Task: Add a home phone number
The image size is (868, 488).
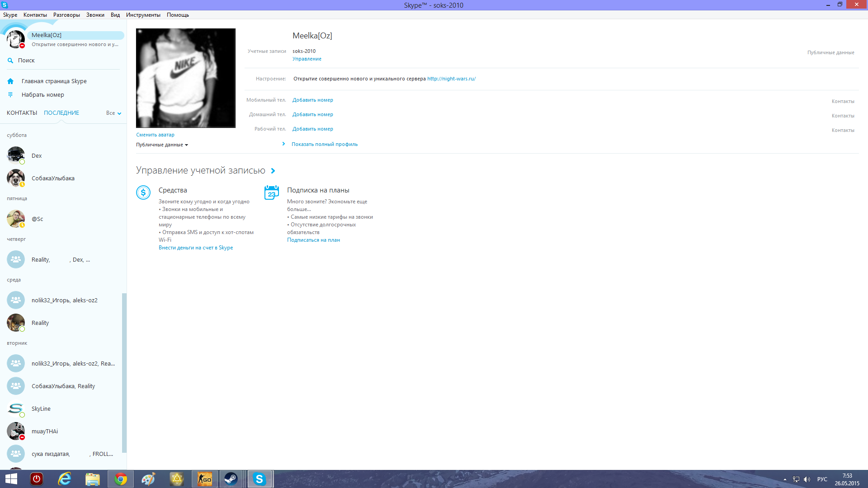Action: click(x=312, y=114)
